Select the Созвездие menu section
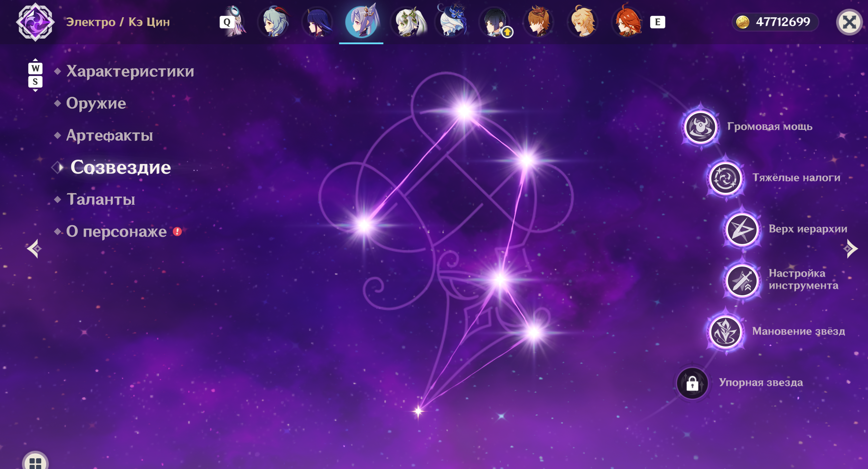Viewport: 868px width, 469px height. point(121,167)
